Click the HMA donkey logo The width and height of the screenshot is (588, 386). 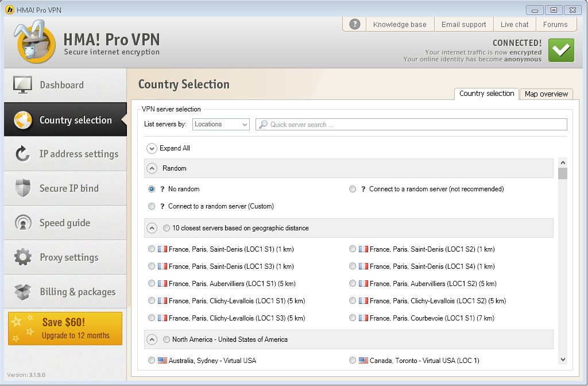click(x=34, y=41)
